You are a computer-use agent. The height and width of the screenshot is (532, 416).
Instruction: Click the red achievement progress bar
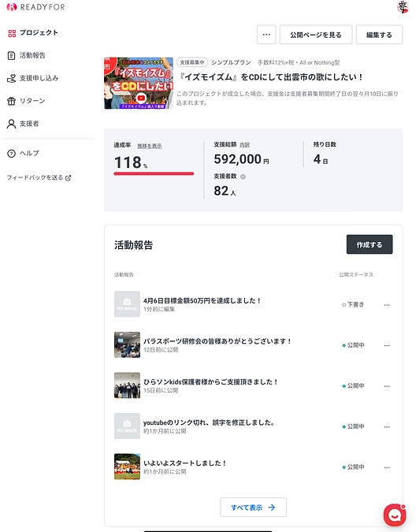coord(154,173)
